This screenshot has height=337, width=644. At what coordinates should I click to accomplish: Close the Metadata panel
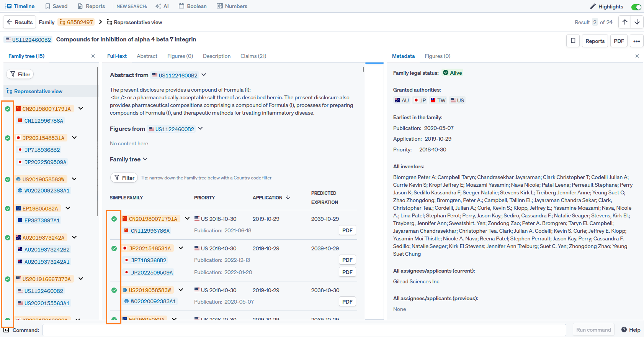pyautogui.click(x=637, y=56)
